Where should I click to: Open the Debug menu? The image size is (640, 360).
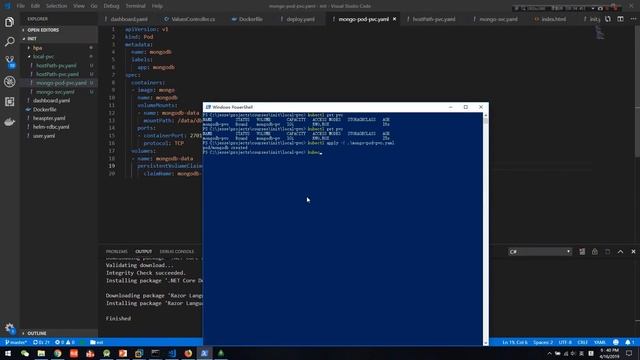point(111,6)
